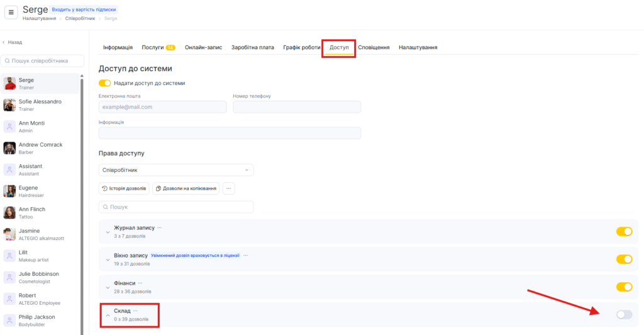Image resolution: width=644 pixels, height=335 pixels.
Task: Open the hamburger menu icon
Action: [13, 13]
